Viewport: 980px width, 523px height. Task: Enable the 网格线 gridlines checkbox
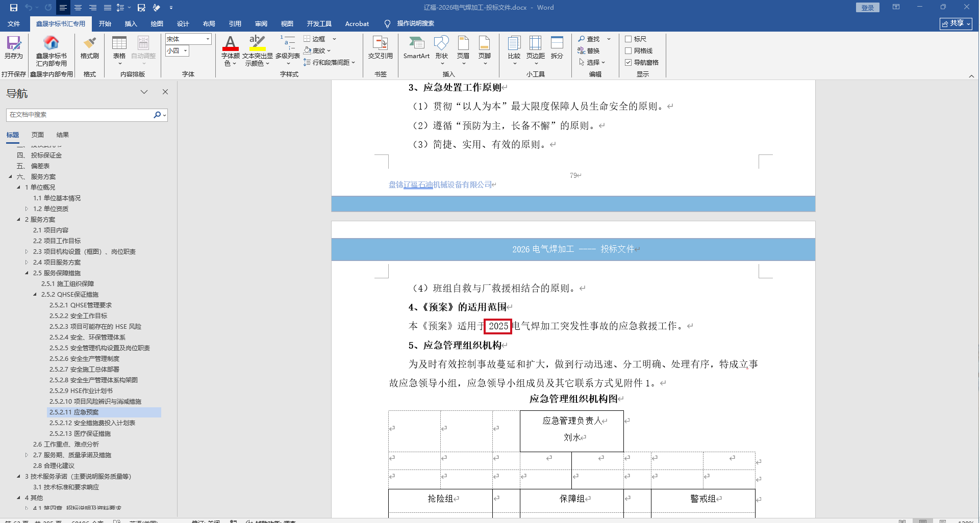point(629,51)
